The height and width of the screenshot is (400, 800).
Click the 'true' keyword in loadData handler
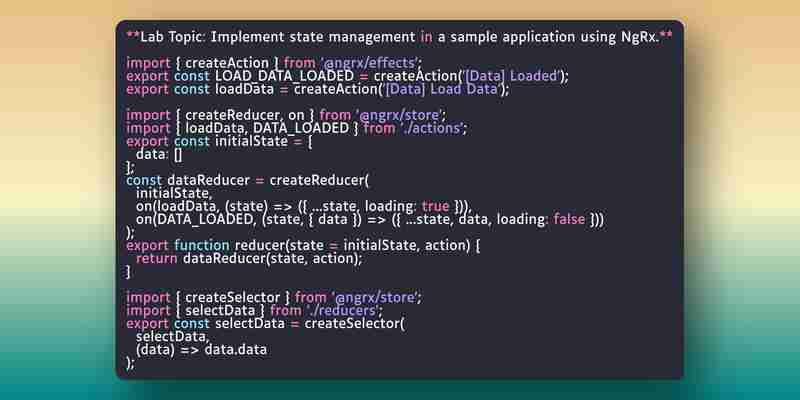[436, 207]
